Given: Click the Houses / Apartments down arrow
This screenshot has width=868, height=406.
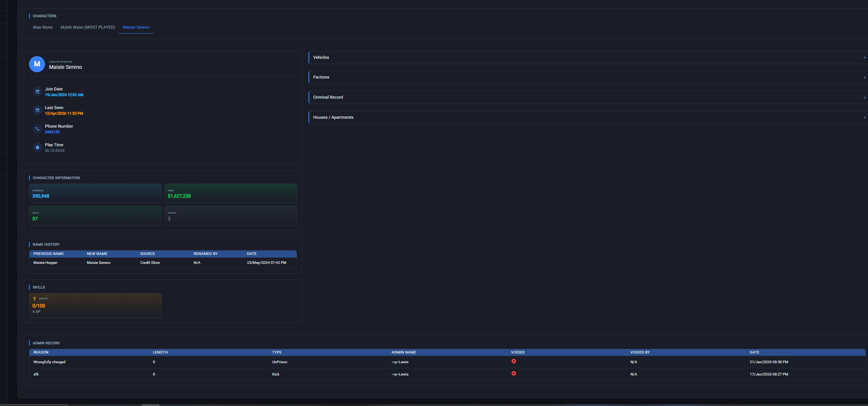Looking at the screenshot, I should click(x=864, y=117).
